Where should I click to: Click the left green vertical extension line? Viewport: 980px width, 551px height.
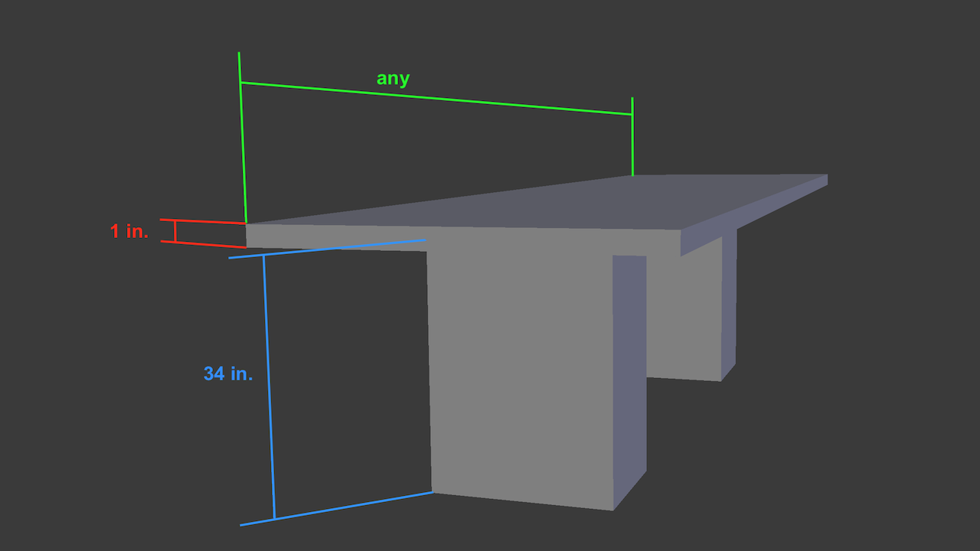(243, 138)
